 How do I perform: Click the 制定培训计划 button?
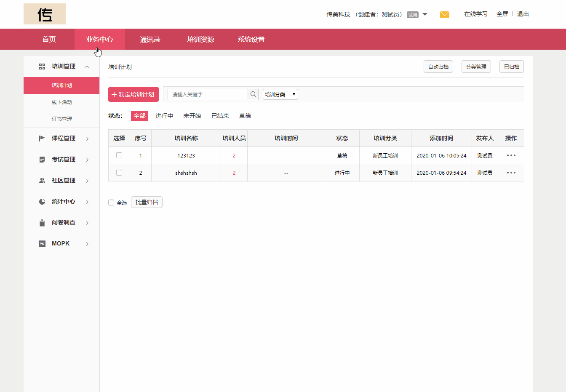pyautogui.click(x=133, y=94)
